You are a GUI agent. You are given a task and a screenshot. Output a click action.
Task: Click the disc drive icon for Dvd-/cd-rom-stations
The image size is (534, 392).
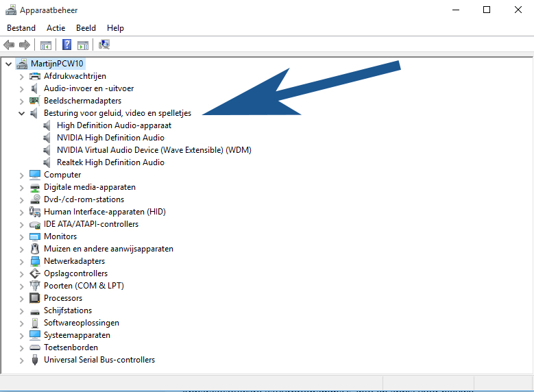tap(35, 199)
